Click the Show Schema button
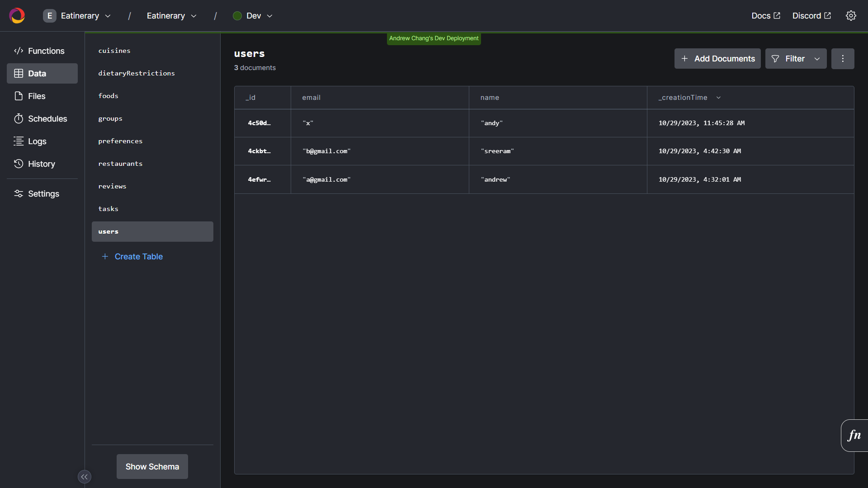Screen dimensions: 868x488 pos(152,466)
